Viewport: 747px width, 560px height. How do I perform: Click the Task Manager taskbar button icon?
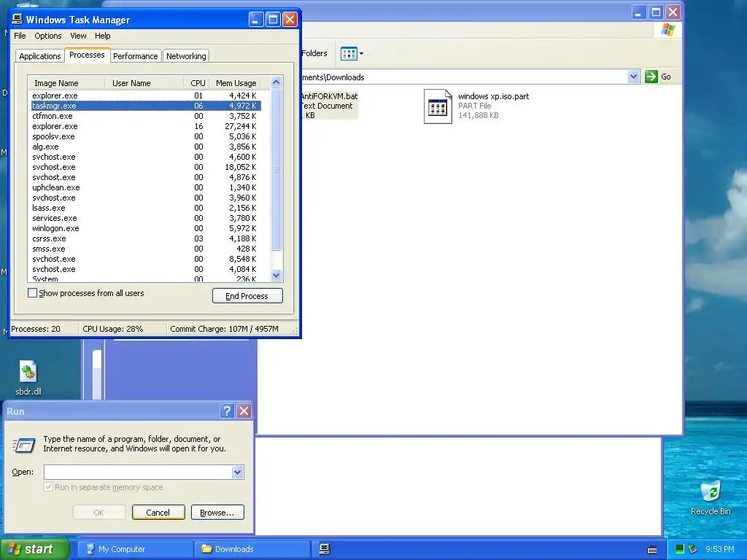pos(325,549)
